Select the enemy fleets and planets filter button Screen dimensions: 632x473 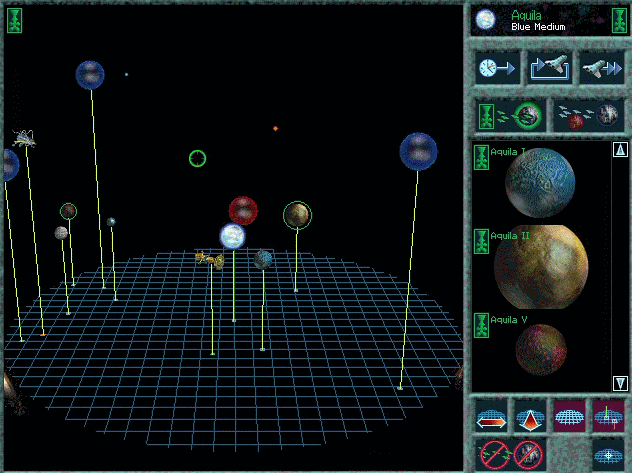(x=588, y=116)
